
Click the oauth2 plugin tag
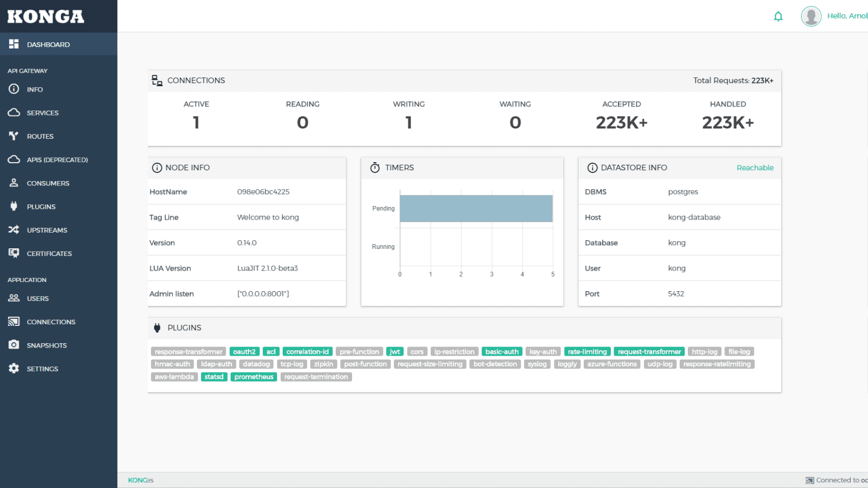click(x=244, y=351)
